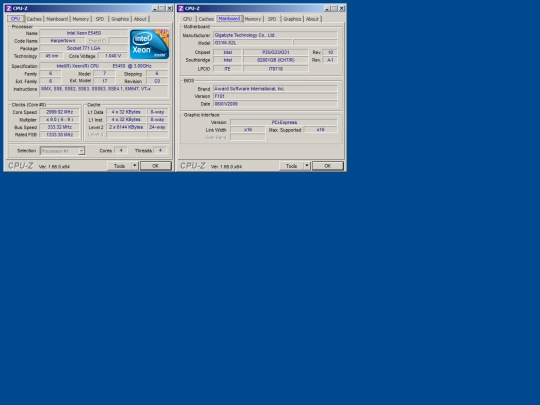Screen dimensions: 540x405
Task: Click the Southbridge model value field
Action: click(276, 60)
